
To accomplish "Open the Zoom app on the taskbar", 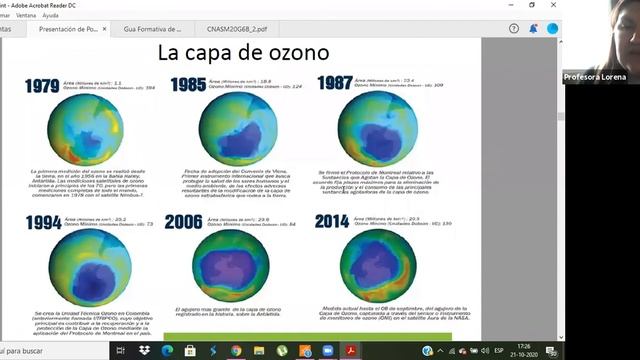I will point(328,351).
